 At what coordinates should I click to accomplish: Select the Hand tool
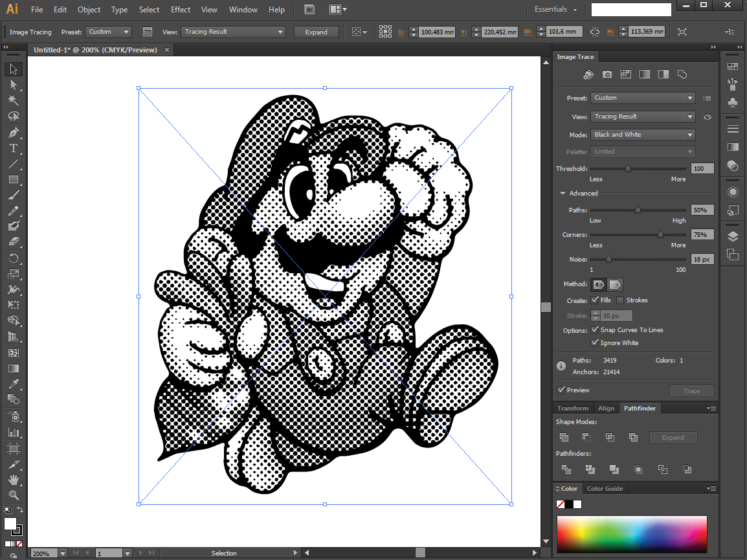[x=14, y=480]
